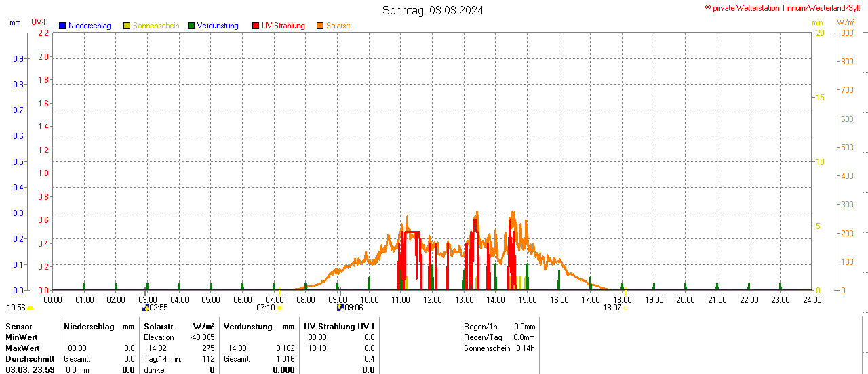Click the blue Niederschlag legend square
Screen dimensions: 868x374
pos(62,26)
